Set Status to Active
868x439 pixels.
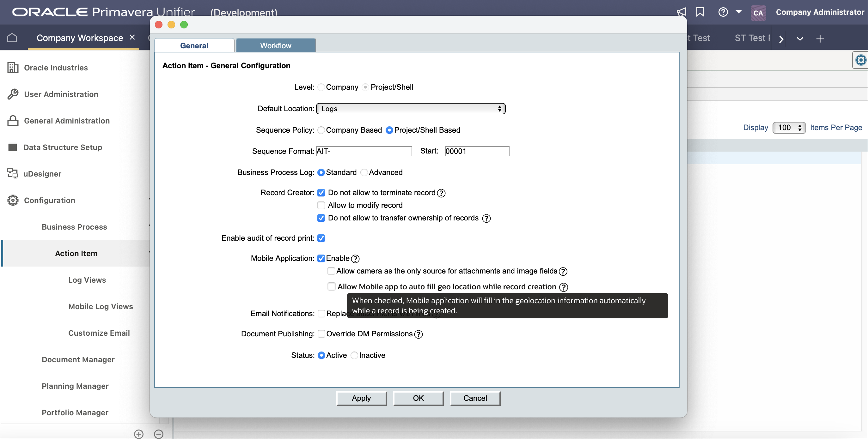(321, 356)
